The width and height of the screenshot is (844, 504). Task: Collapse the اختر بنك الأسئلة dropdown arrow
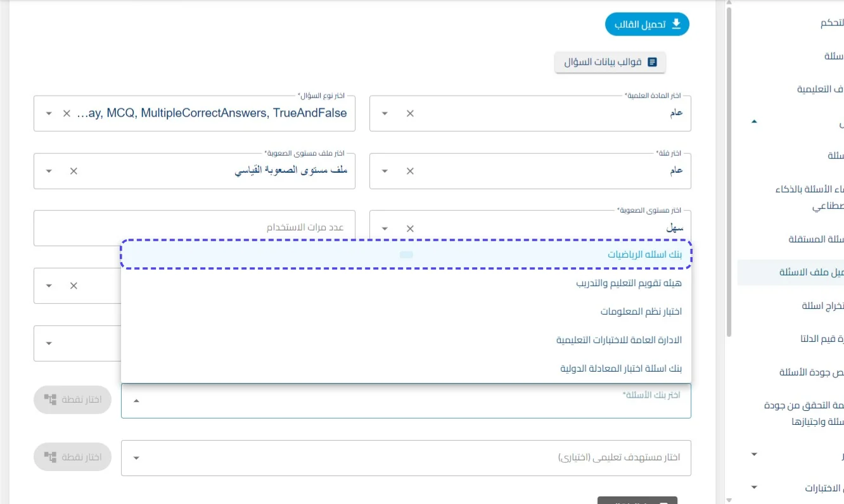click(137, 400)
